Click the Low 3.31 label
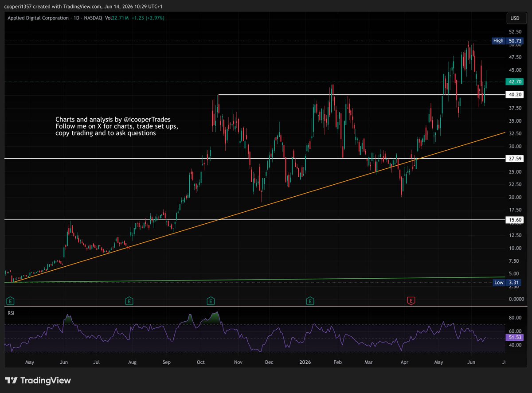 tap(508, 282)
